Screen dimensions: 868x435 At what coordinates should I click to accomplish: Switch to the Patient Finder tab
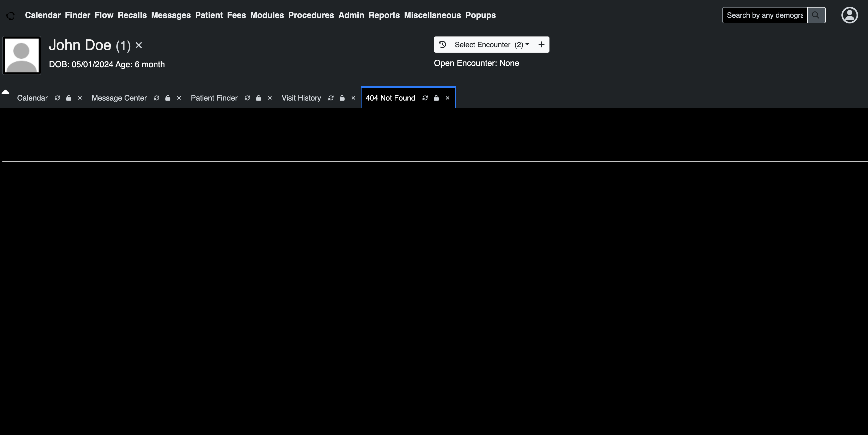tap(214, 98)
